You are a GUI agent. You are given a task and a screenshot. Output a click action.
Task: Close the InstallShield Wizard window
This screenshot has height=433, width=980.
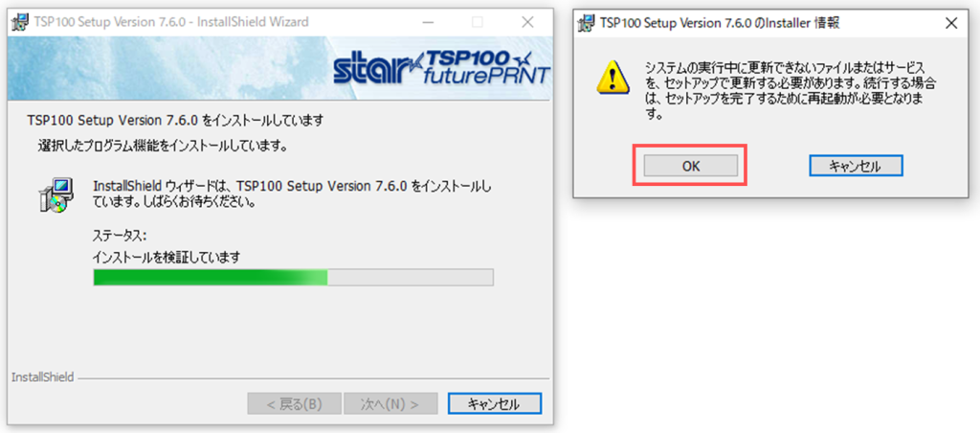click(527, 22)
